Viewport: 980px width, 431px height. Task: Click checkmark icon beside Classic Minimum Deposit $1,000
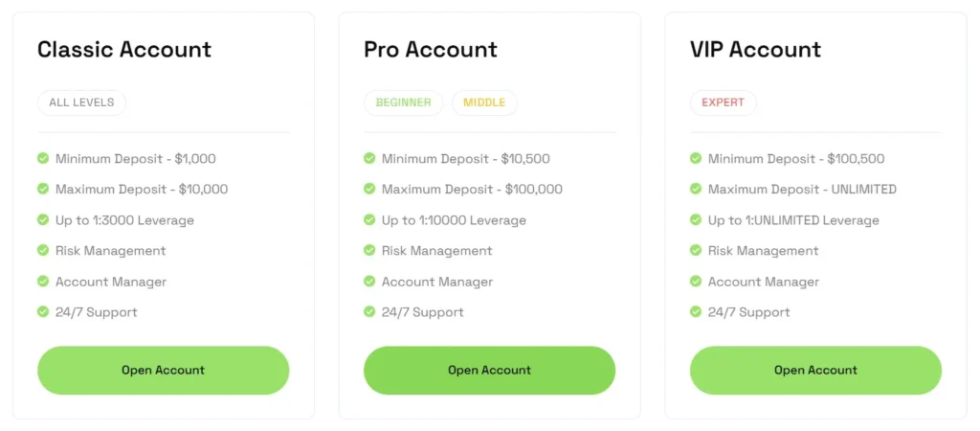(x=43, y=158)
